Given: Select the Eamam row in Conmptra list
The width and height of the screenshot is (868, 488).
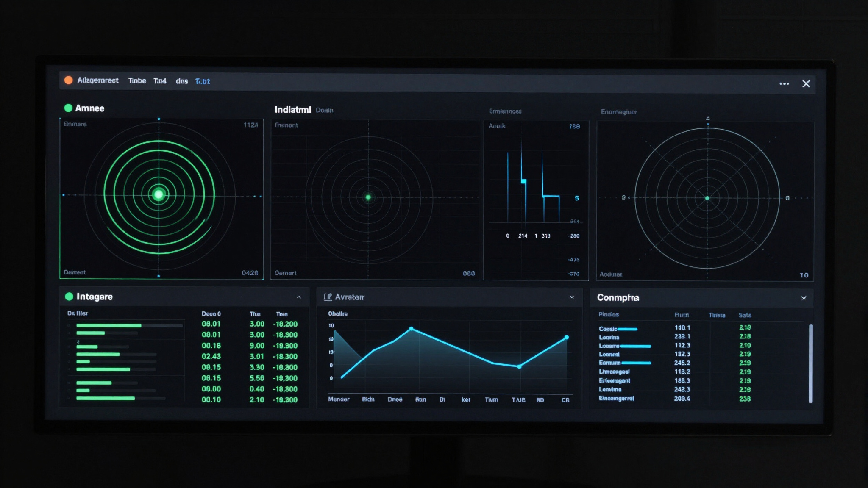Looking at the screenshot, I should tap(609, 363).
